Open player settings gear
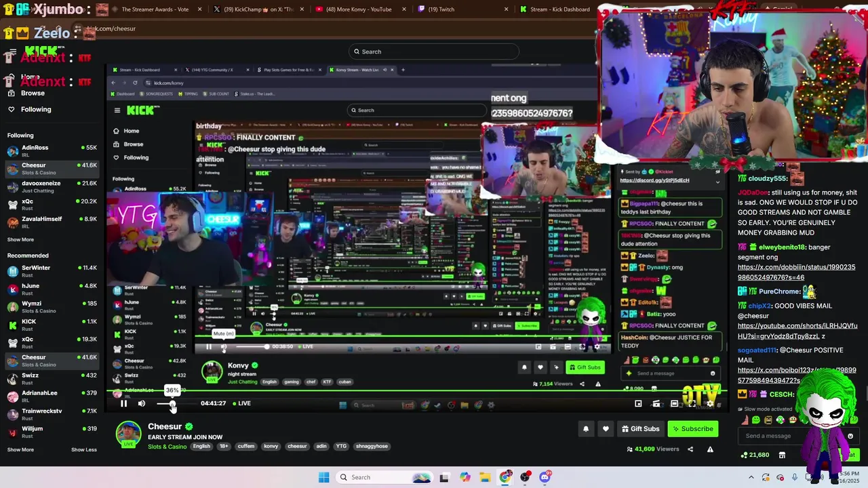This screenshot has height=488, width=868. click(709, 404)
